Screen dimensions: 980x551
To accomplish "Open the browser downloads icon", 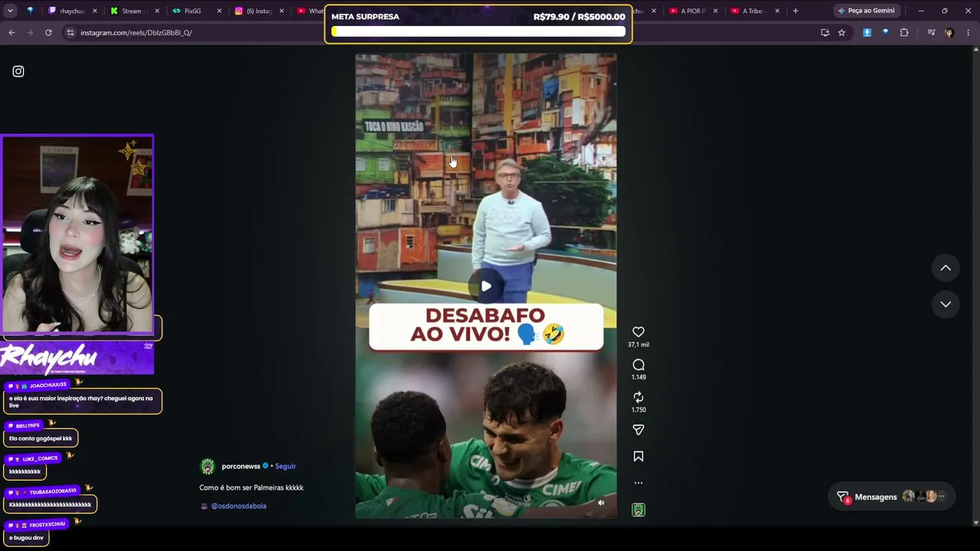I will 867,32.
